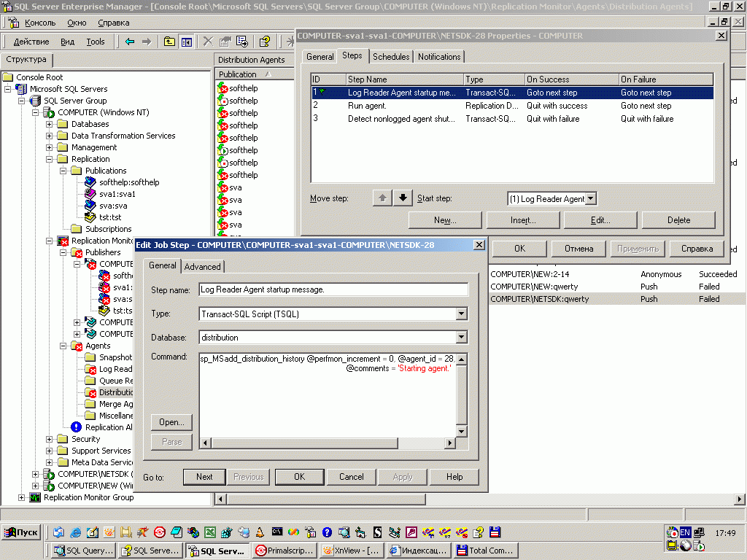Click the blue question mark help quick launch icon

pyautogui.click(x=327, y=532)
